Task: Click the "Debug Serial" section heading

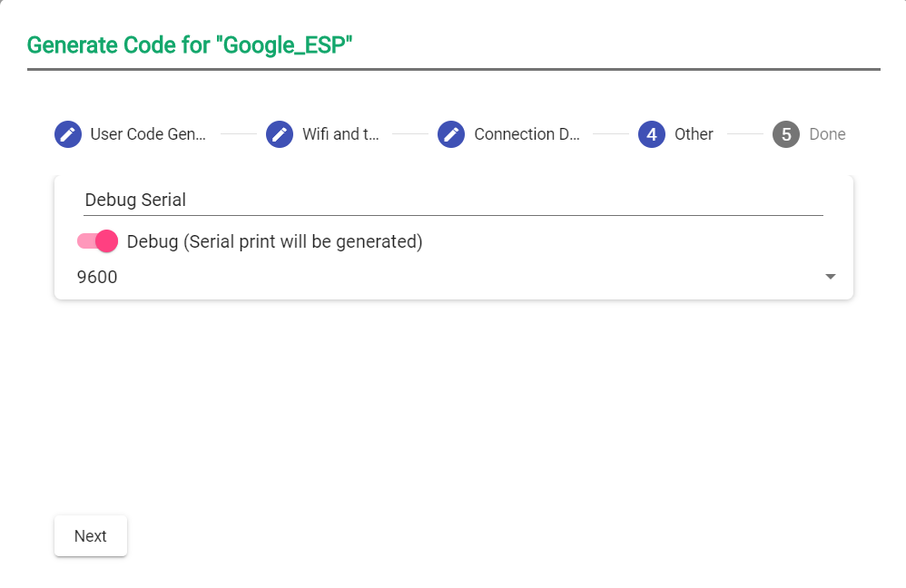Action: tap(135, 200)
